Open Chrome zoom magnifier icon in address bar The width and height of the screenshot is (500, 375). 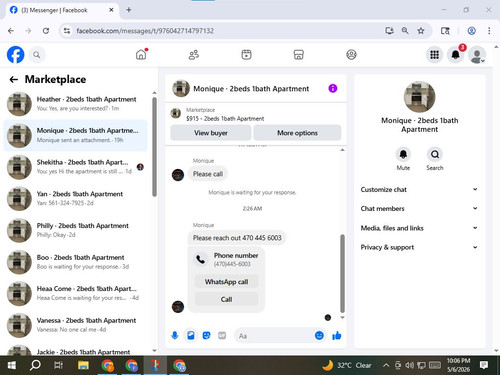tap(405, 31)
